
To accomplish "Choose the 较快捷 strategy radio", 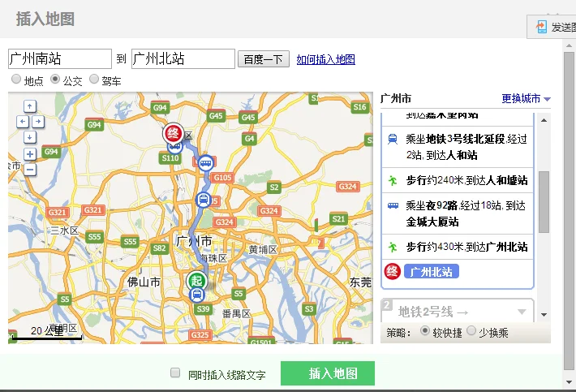I will [424, 330].
